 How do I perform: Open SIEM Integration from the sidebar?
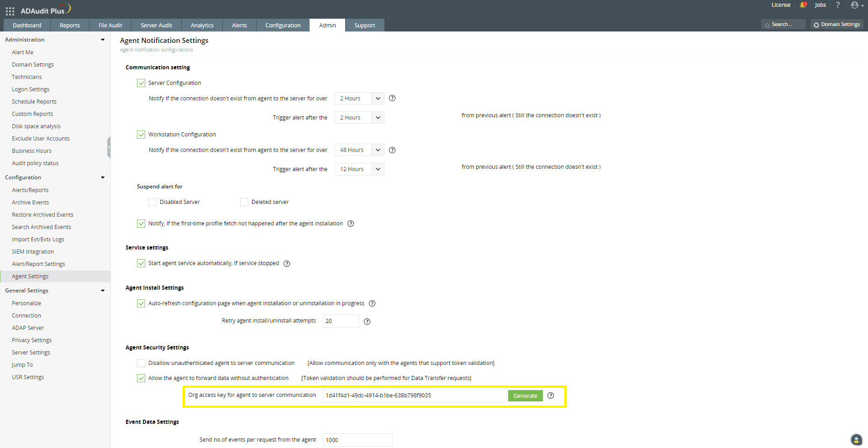[32, 251]
